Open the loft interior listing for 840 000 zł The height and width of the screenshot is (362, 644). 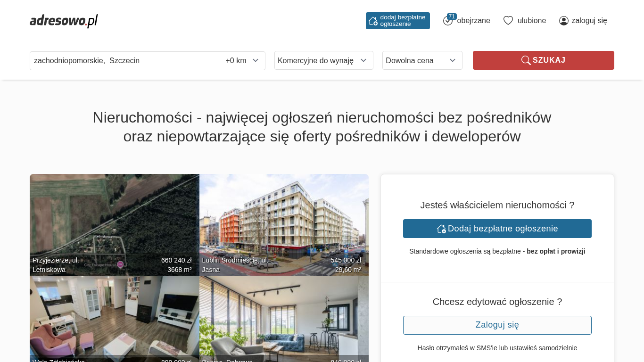(x=284, y=319)
